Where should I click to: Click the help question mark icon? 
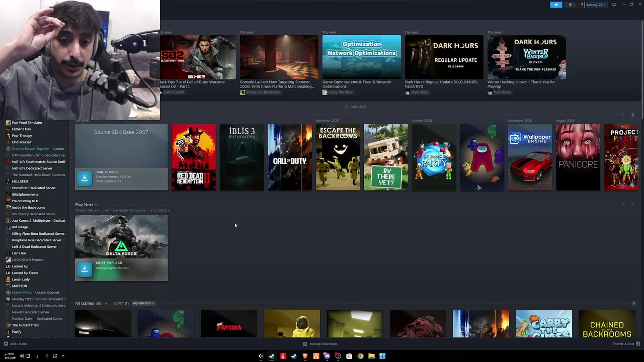click(x=582, y=5)
